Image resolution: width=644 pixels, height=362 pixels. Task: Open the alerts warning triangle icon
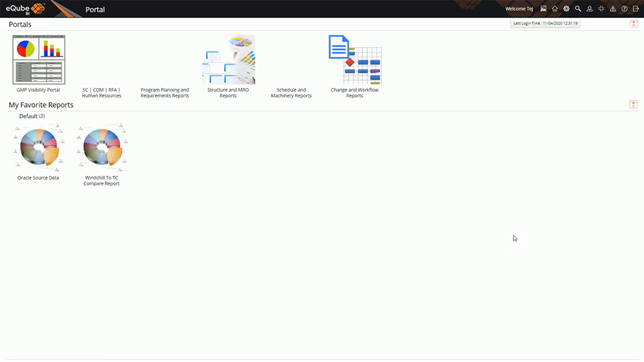click(x=613, y=9)
